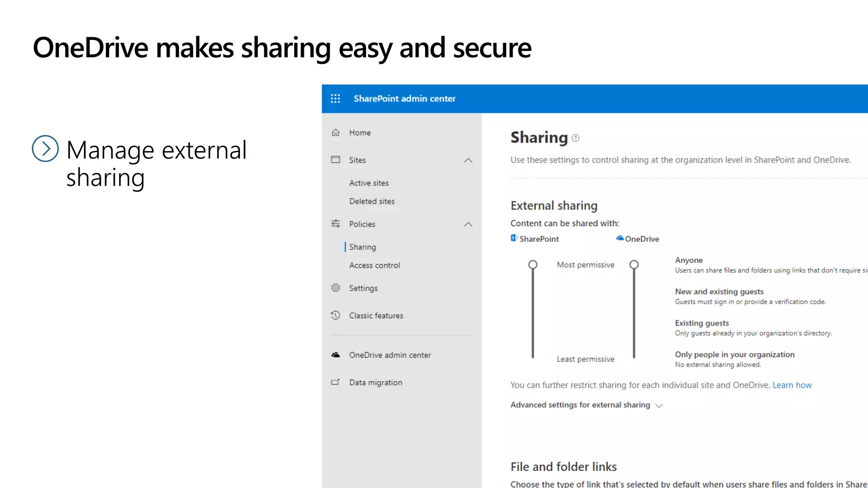The width and height of the screenshot is (868, 488).
Task: Click the SharePoint sharing slider handle
Action: coord(533,265)
